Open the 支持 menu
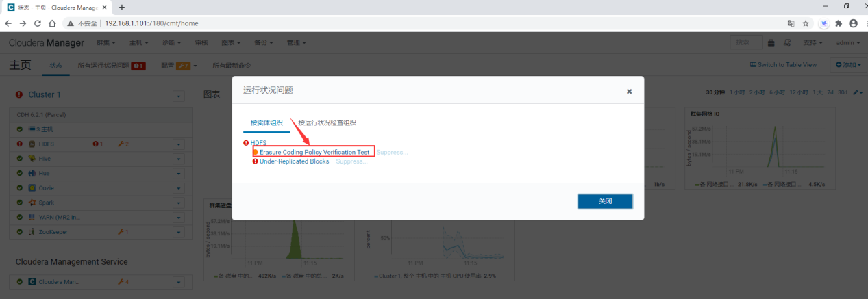This screenshot has width=868, height=299. pyautogui.click(x=813, y=42)
